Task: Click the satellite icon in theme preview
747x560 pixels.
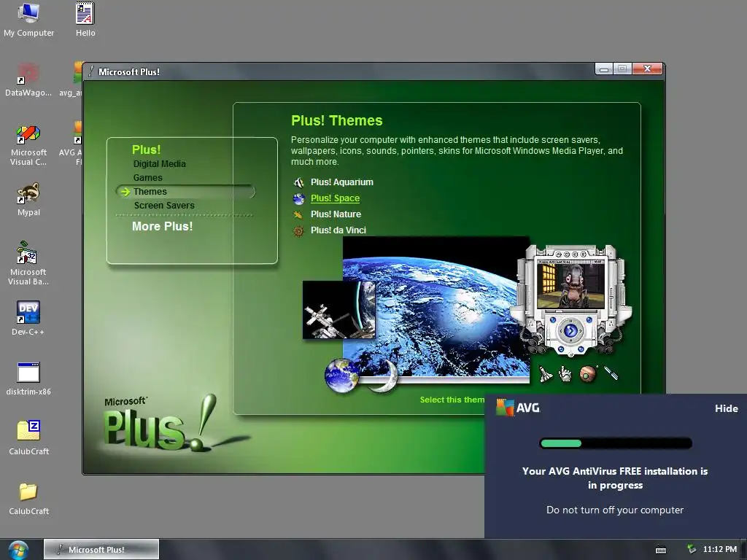Action: coord(611,373)
